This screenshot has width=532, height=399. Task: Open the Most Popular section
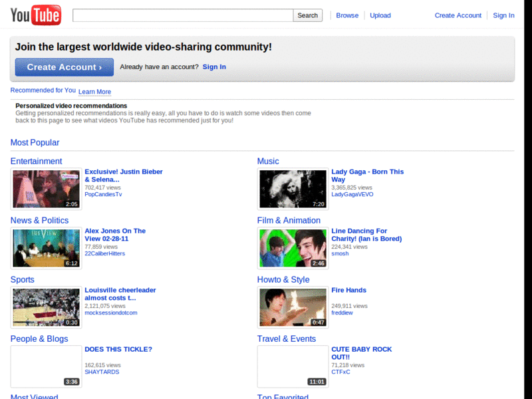point(35,142)
